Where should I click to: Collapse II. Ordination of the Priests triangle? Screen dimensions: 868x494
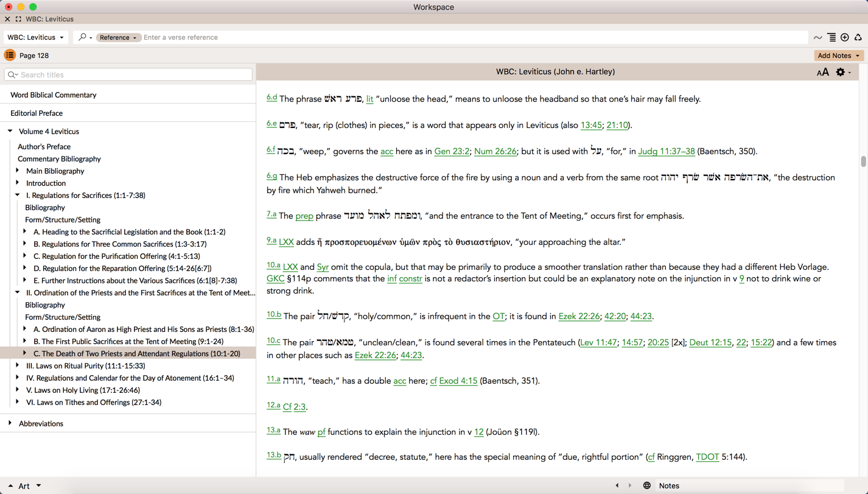[x=18, y=292]
